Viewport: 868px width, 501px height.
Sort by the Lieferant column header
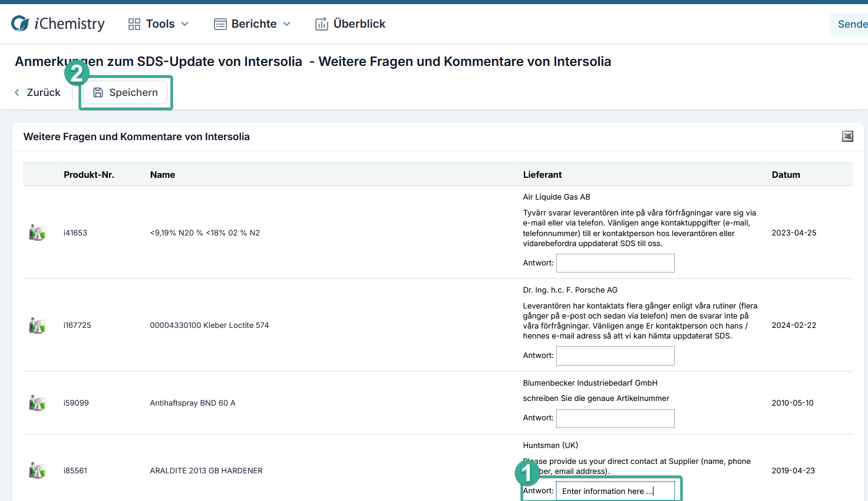[x=542, y=174]
